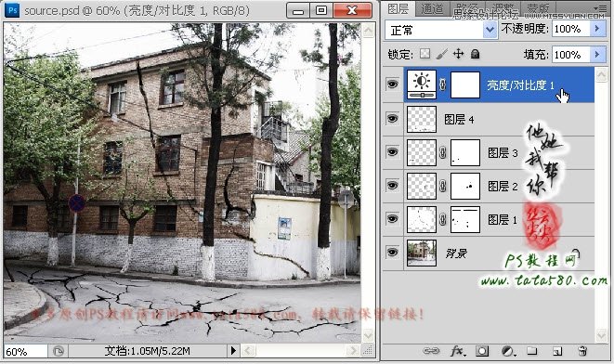
Task: Open the Layers panel options menu icon
Action: 599,7
